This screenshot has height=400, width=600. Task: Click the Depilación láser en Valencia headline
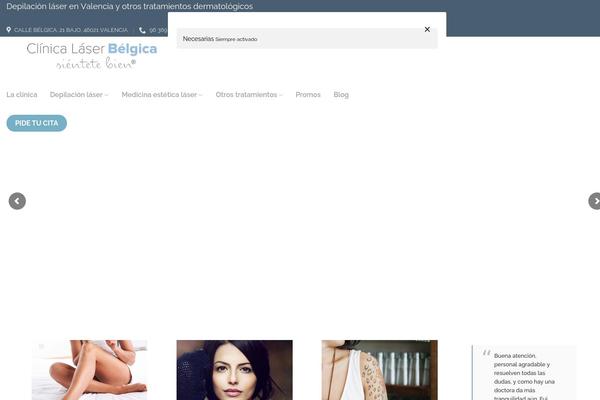click(129, 6)
